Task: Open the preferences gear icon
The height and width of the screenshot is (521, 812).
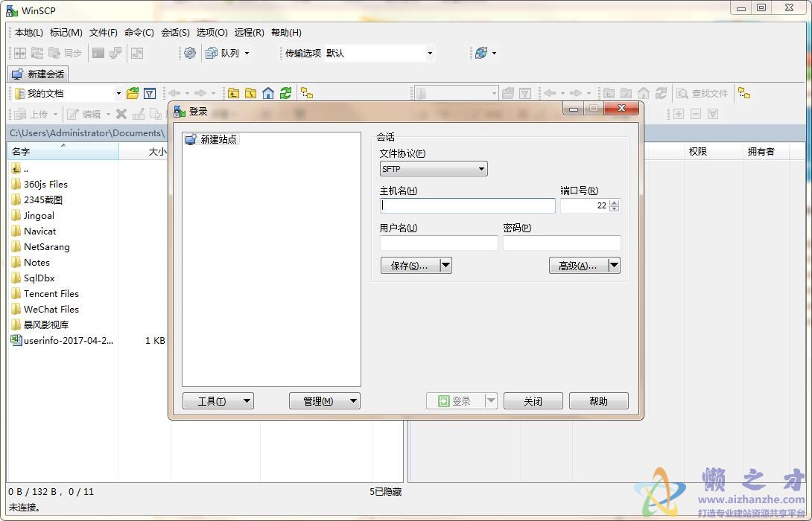Action: (189, 53)
